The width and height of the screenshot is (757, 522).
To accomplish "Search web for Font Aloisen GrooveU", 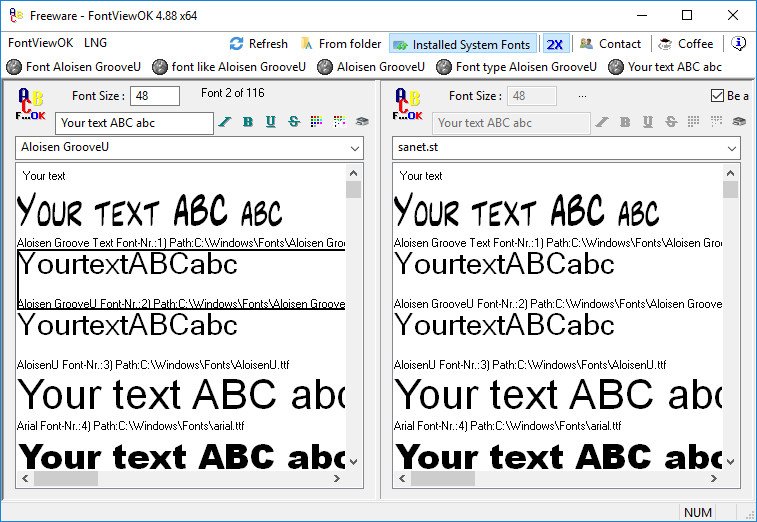I will coord(74,67).
